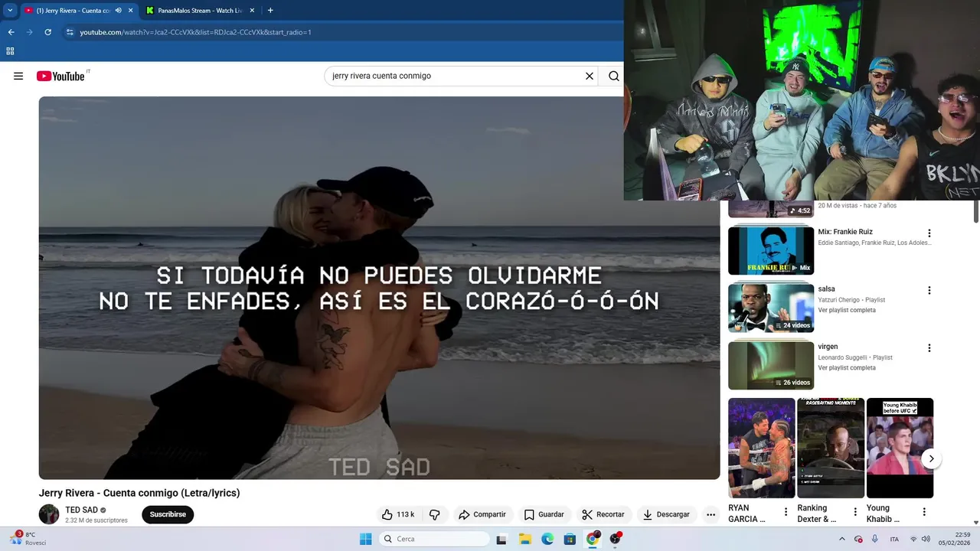Select the Jerry Rivera YouTube tab
Viewport: 980px width, 551px height.
click(x=73, y=11)
